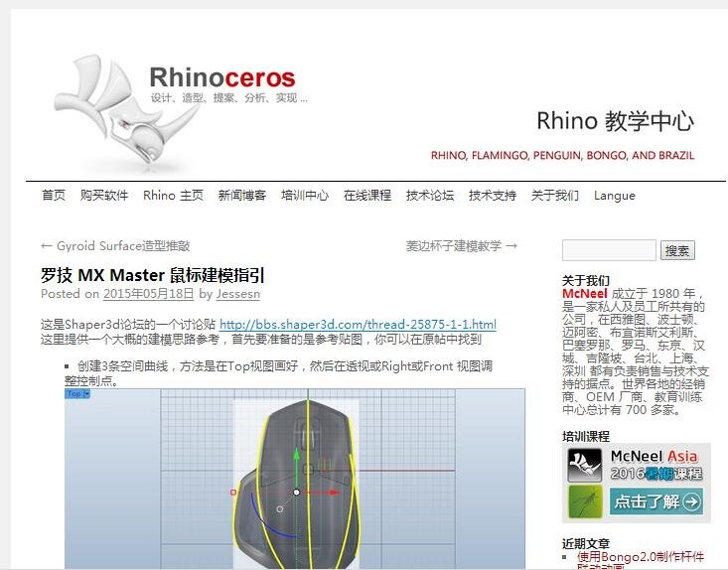
Task: Click the 关于我们 sidebar heading
Action: pyautogui.click(x=585, y=281)
